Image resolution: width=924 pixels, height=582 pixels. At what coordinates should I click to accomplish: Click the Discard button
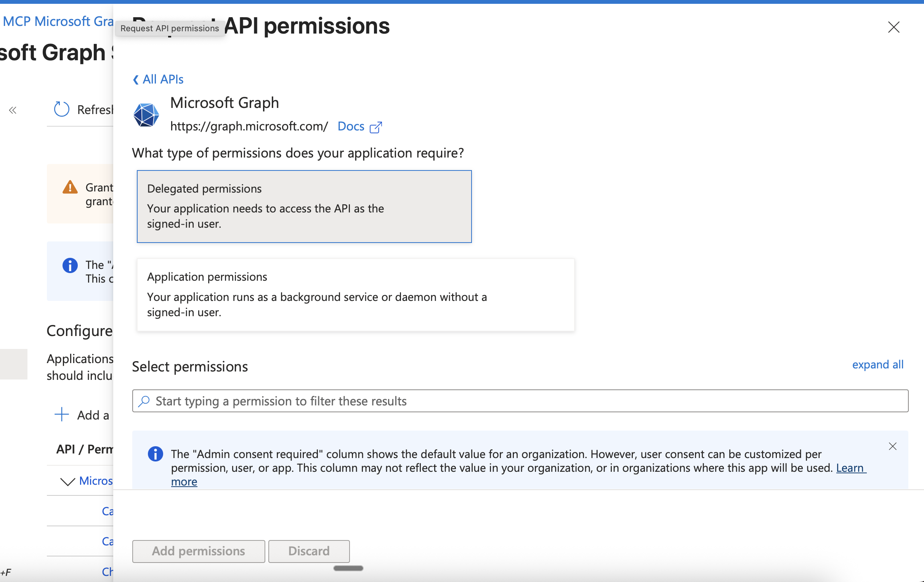point(309,551)
